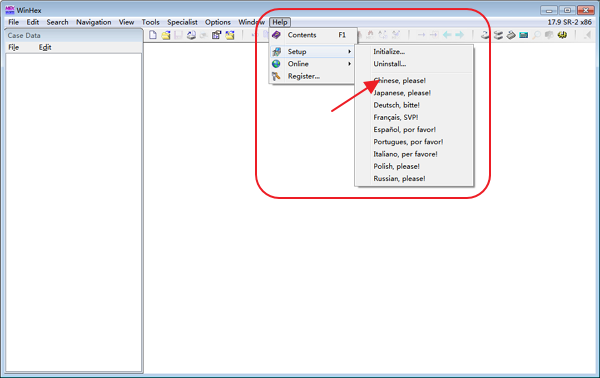Select Russian, please! language option

pyautogui.click(x=399, y=179)
